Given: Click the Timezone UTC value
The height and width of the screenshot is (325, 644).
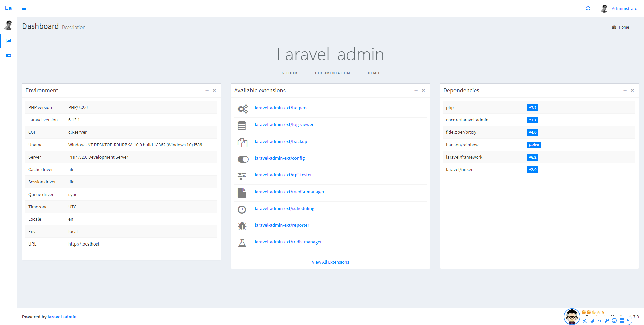Looking at the screenshot, I should tap(72, 207).
